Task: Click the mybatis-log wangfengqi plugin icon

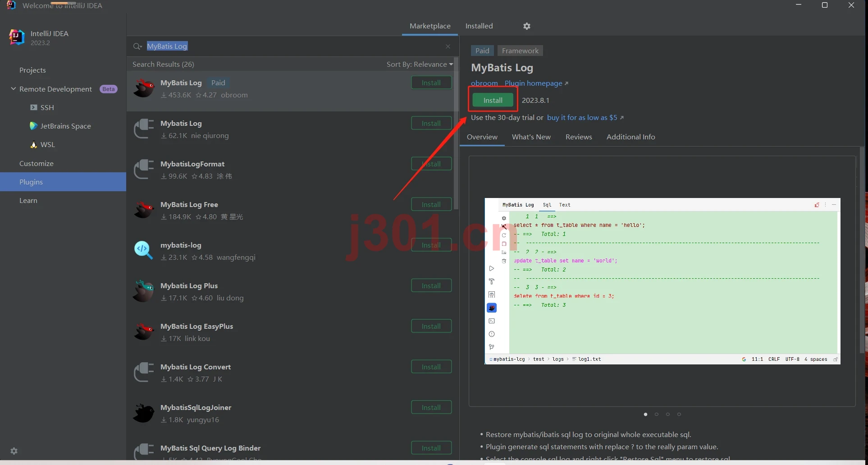Action: (144, 251)
